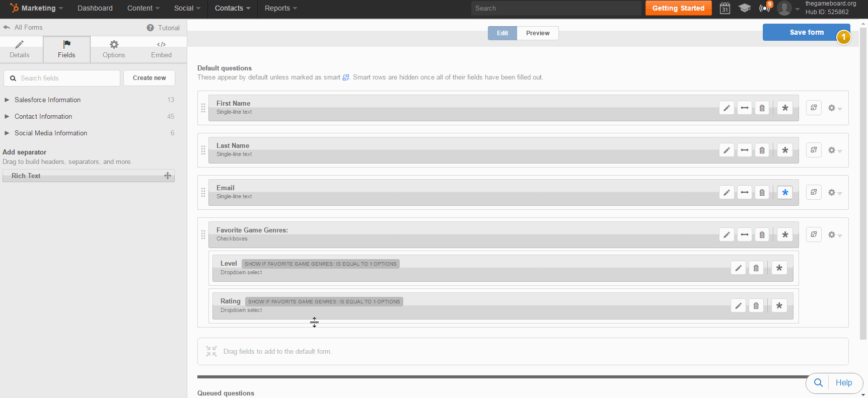Viewport: 868px width, 398px height.
Task: Delete the Favorite Game Genres field
Action: pyautogui.click(x=762, y=235)
